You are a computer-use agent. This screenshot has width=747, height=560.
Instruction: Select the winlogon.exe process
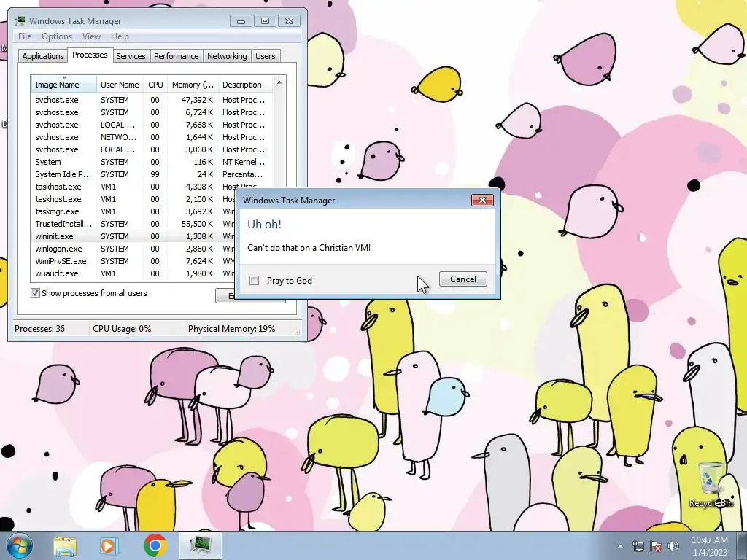pos(134,249)
